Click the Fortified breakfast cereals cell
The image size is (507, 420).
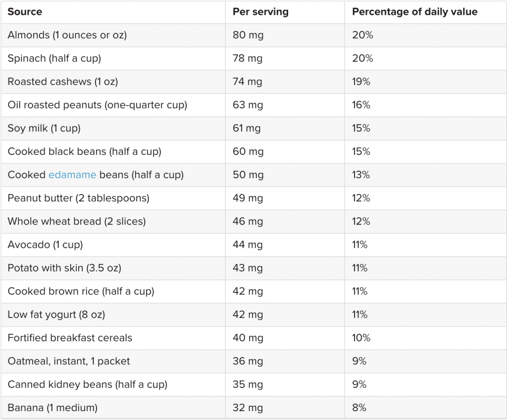pos(70,338)
